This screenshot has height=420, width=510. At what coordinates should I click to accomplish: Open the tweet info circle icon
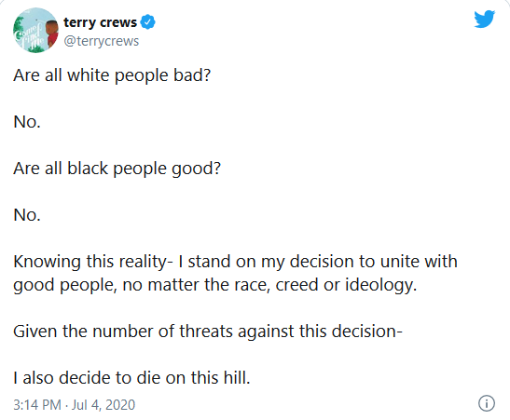point(487,403)
